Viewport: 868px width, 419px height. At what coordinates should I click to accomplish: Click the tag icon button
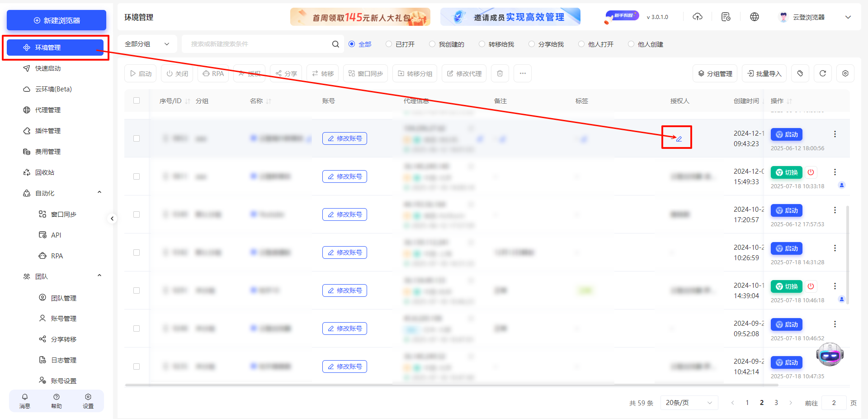click(x=800, y=73)
